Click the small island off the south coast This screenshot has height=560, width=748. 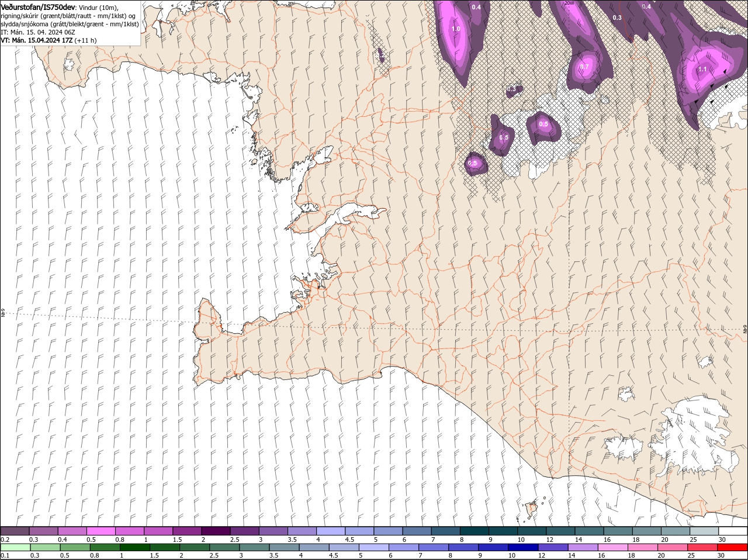point(532,509)
